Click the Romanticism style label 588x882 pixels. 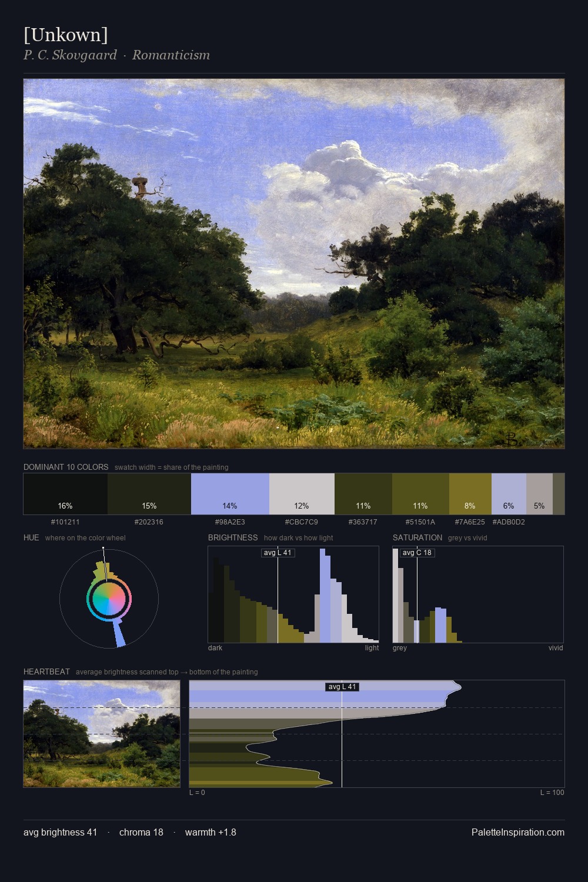click(x=171, y=55)
